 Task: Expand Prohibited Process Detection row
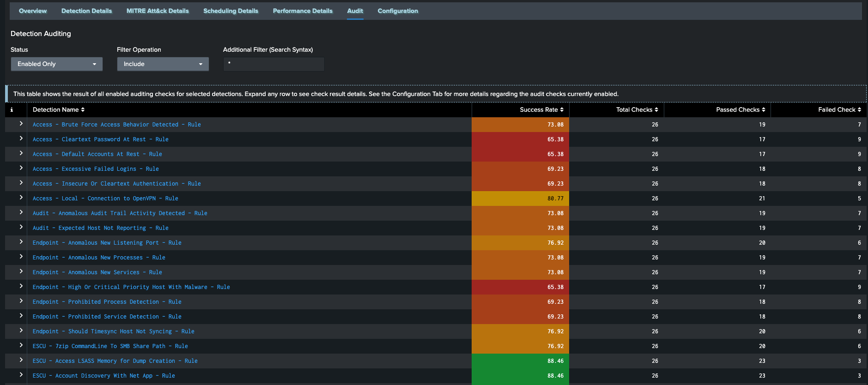[x=21, y=301]
